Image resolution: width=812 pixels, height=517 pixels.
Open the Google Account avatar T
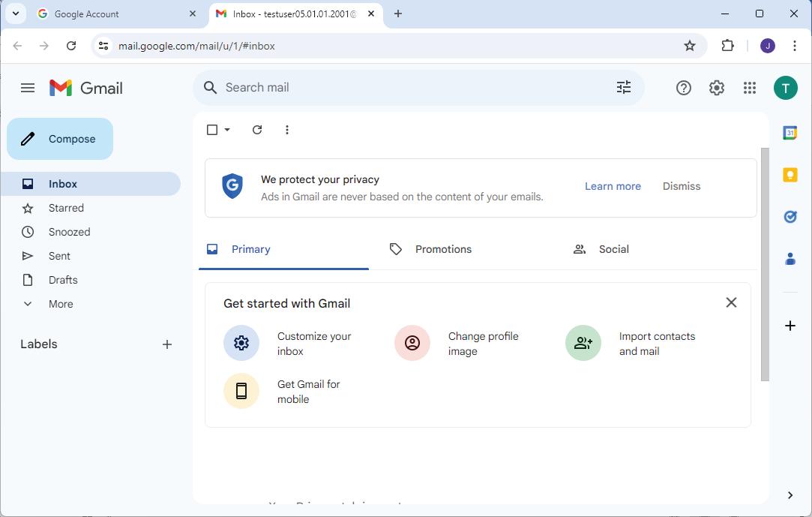(x=786, y=88)
